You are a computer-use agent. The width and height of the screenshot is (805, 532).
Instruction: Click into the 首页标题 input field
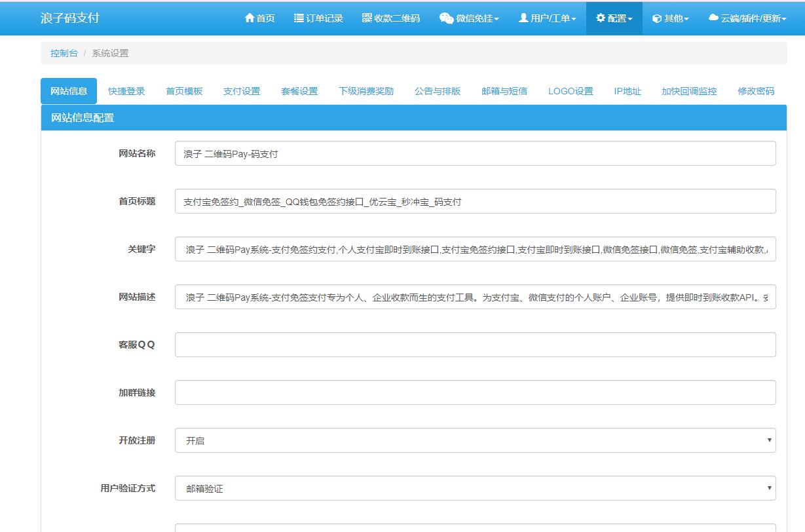(x=476, y=201)
